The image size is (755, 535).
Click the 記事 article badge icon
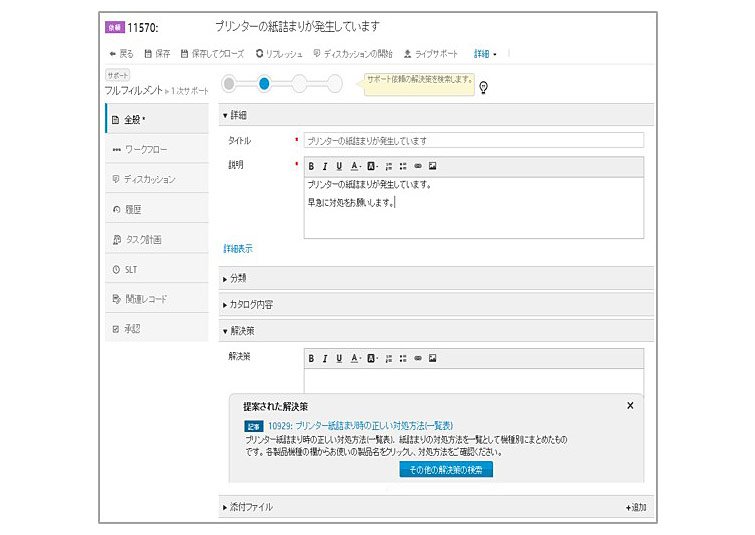[x=254, y=426]
